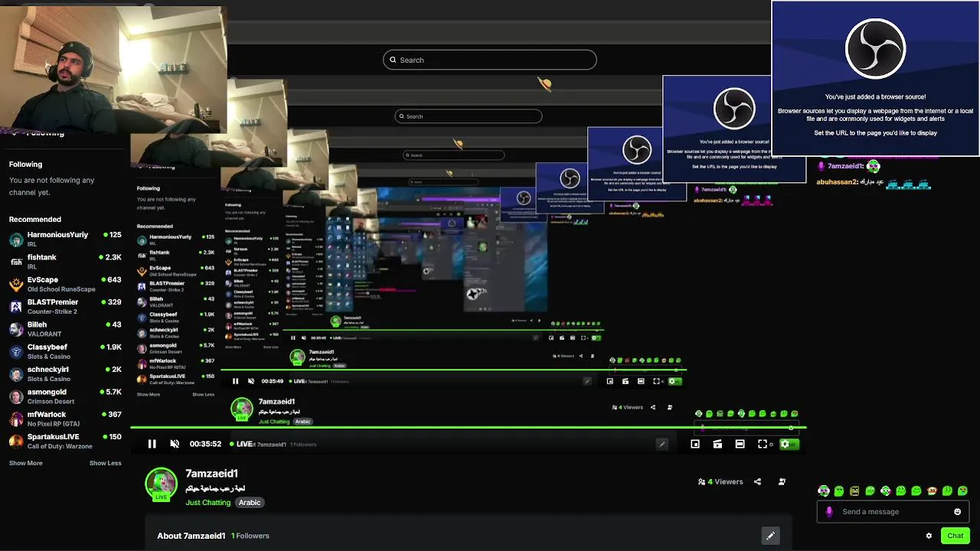Click the 7amzaeid1 title above Just Chatting
Image resolution: width=980 pixels, height=551 pixels.
[x=211, y=474]
